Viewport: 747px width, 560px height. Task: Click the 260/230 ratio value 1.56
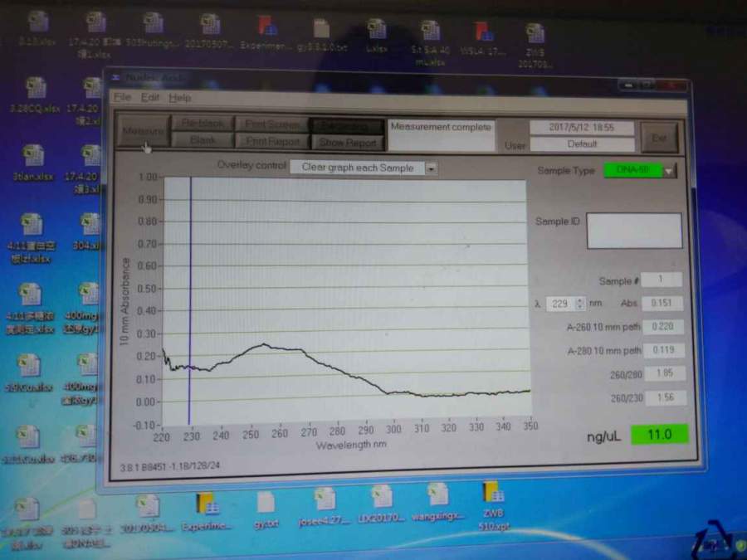666,397
